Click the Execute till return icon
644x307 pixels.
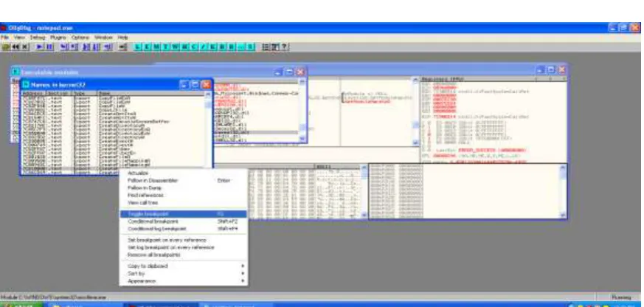tap(108, 46)
